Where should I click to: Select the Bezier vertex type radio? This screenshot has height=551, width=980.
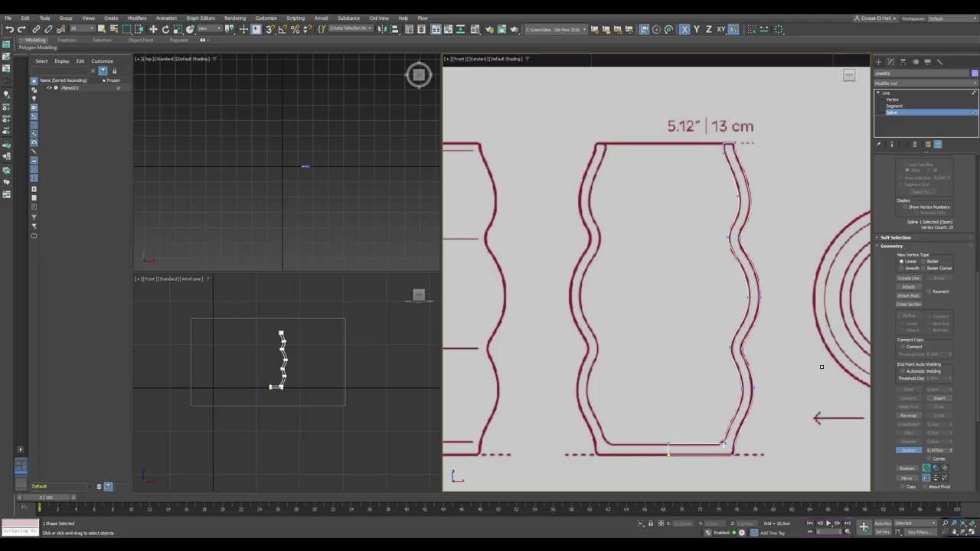(923, 261)
